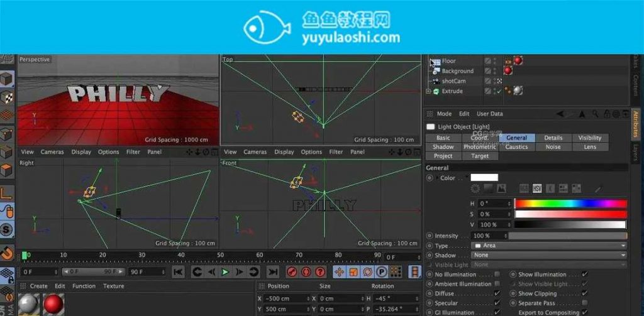The image size is (644, 316).
Task: Step to next frame
Action: [240, 272]
